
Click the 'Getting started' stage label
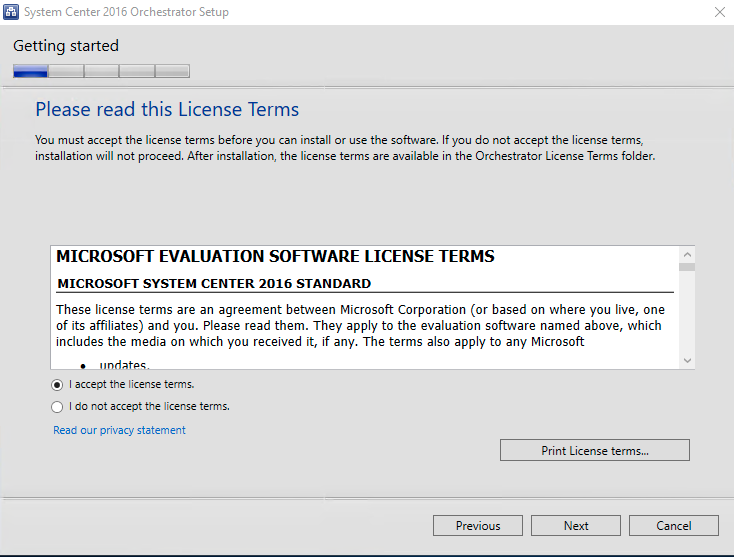pos(66,46)
